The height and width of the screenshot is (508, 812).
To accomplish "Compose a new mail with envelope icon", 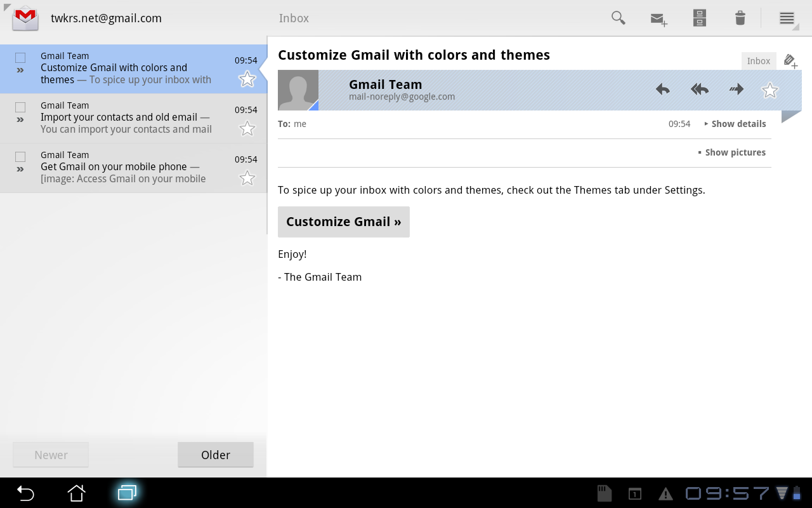I will [x=659, y=19].
